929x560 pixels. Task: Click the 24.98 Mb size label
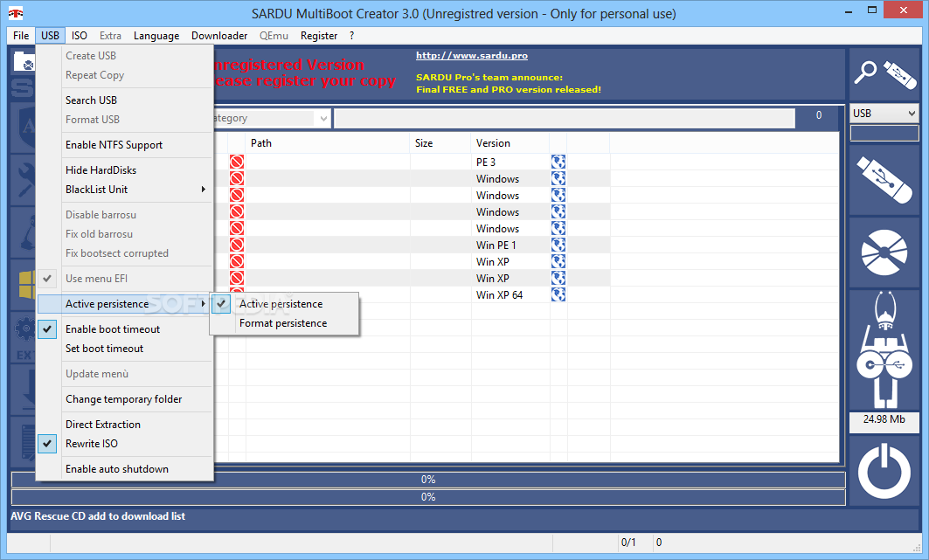[x=884, y=419]
